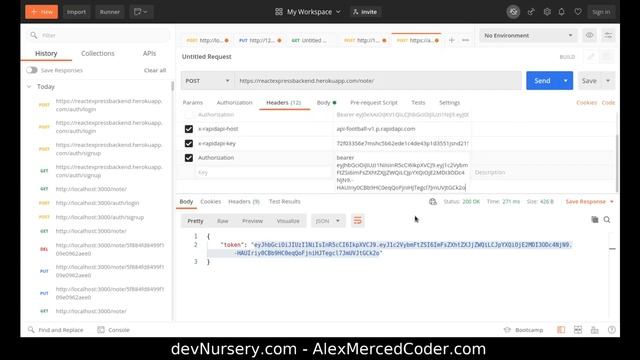Open the Runner
The height and width of the screenshot is (360, 640).
(110, 12)
